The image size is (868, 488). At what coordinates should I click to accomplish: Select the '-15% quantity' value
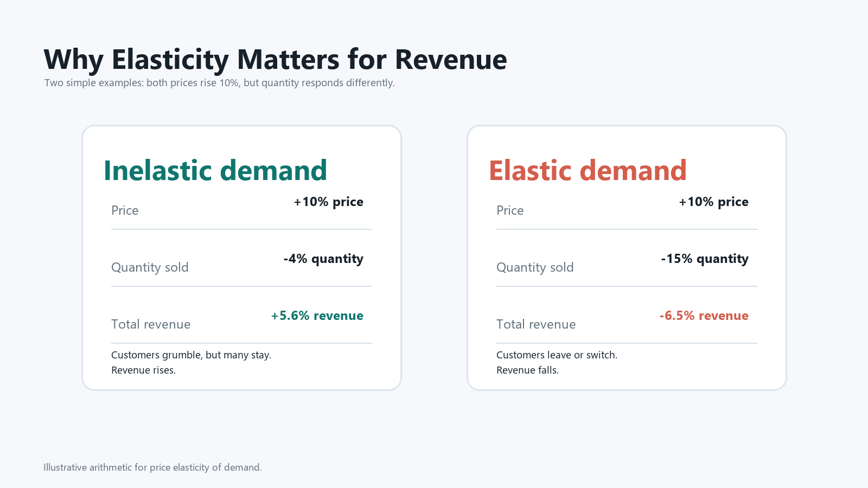tap(705, 259)
